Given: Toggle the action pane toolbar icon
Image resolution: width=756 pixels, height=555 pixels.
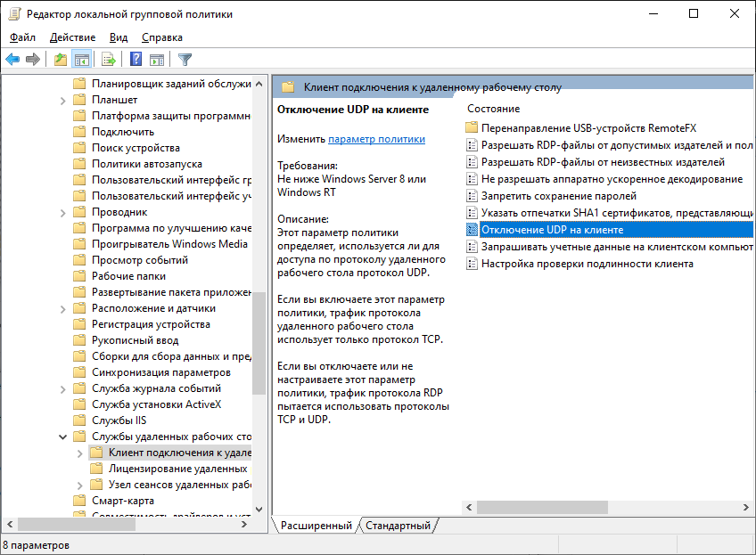Looking at the screenshot, I should coord(157,60).
